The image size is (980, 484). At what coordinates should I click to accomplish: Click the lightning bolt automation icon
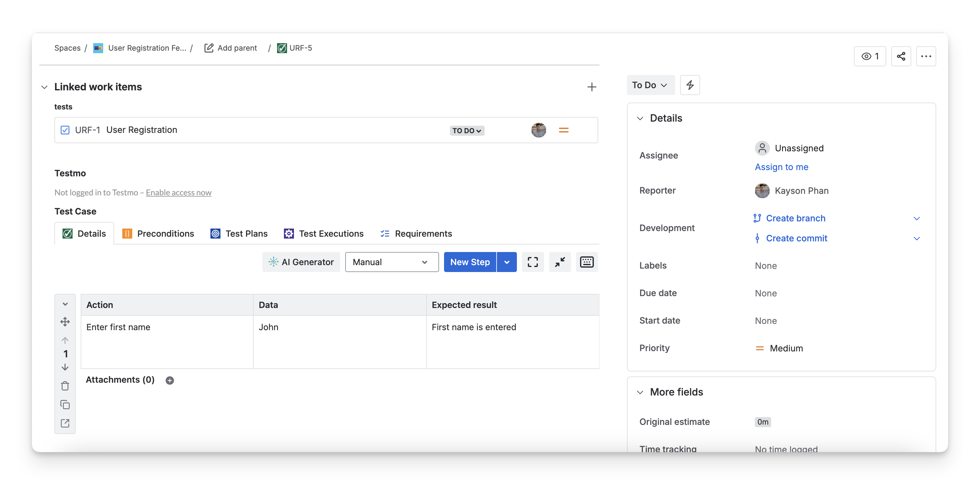(x=690, y=85)
